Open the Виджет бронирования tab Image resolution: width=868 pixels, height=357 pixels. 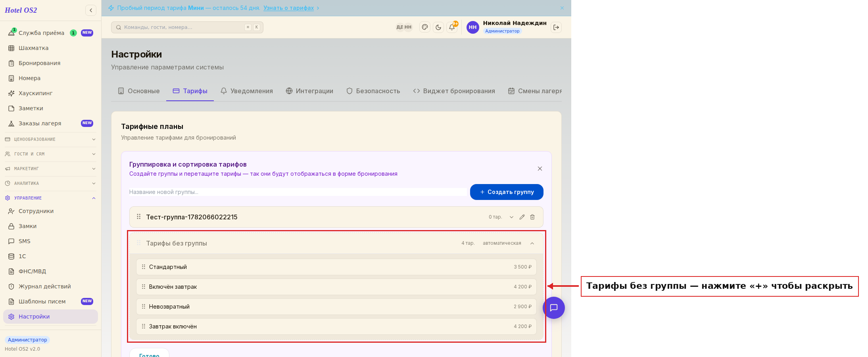(x=454, y=91)
